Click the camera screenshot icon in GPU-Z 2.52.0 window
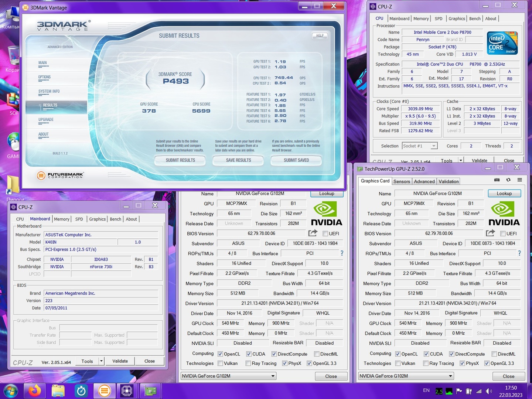 tap(497, 180)
